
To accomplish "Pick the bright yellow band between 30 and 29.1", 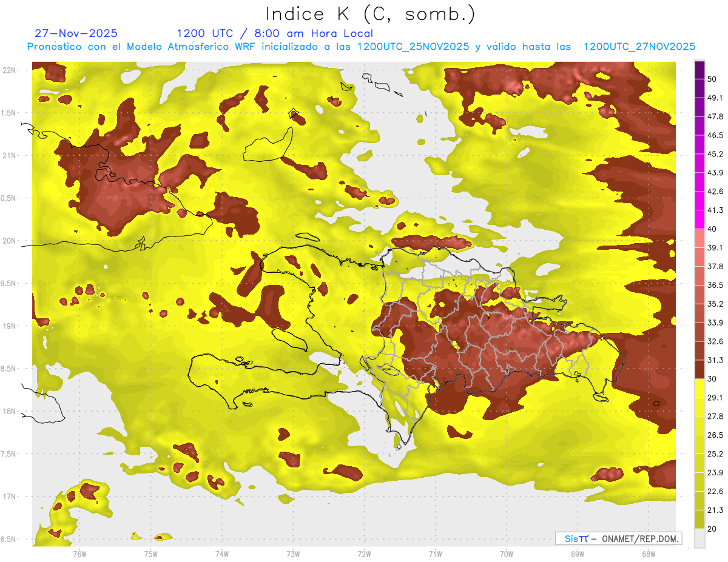I will click(x=699, y=388).
